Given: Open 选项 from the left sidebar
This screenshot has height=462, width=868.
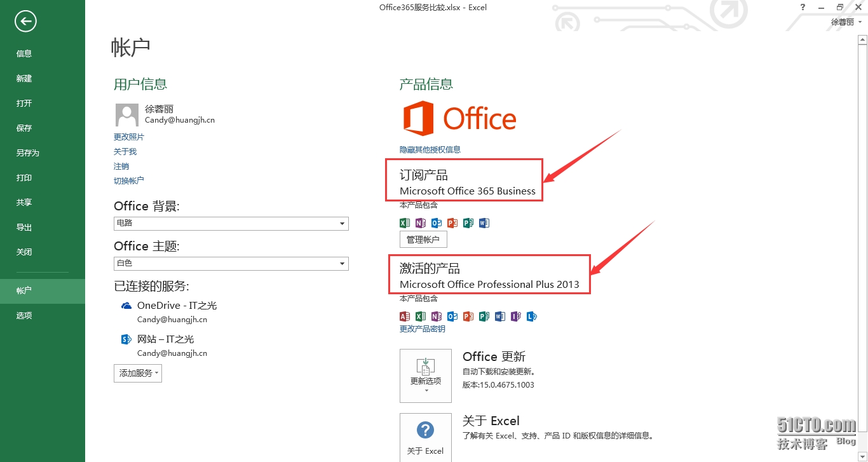Looking at the screenshot, I should 24,316.
